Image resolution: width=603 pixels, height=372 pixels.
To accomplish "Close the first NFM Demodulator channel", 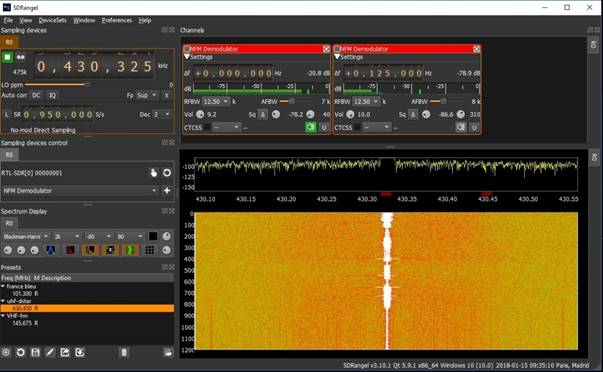I will (x=326, y=49).
